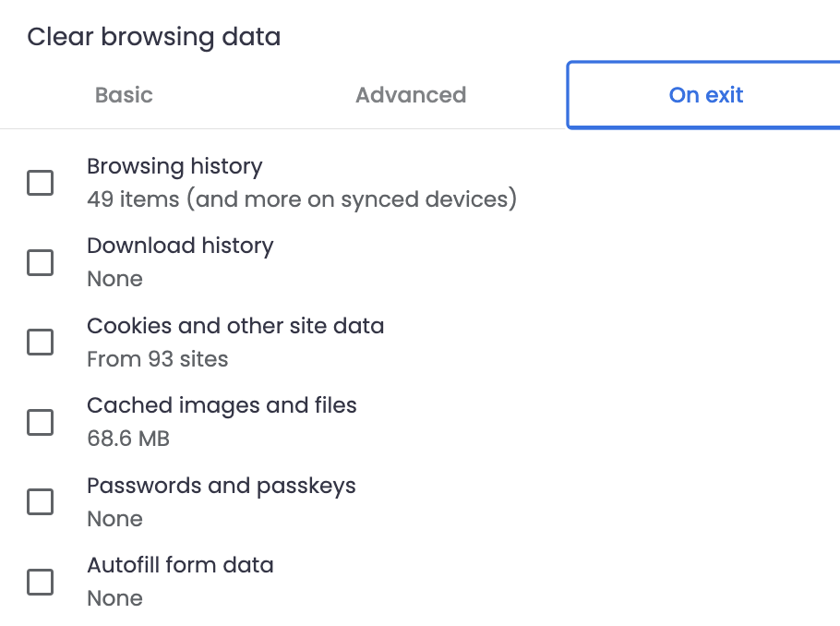Viewport: 840px width, 626px height.
Task: Click the 'Download history' label text
Action: [180, 246]
